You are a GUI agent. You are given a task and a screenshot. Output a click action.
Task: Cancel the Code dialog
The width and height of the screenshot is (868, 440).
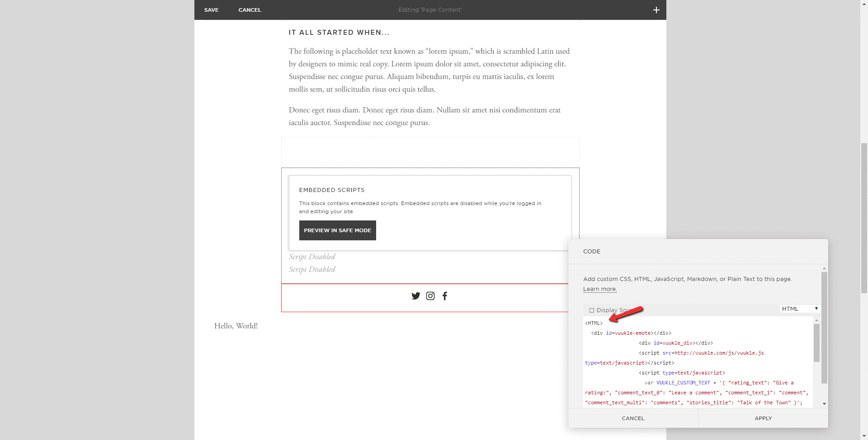click(x=633, y=418)
